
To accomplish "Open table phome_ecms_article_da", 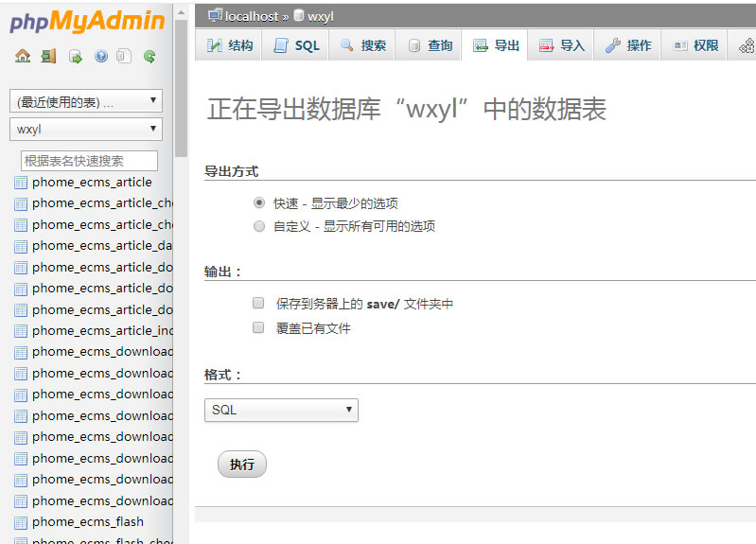I will (102, 246).
